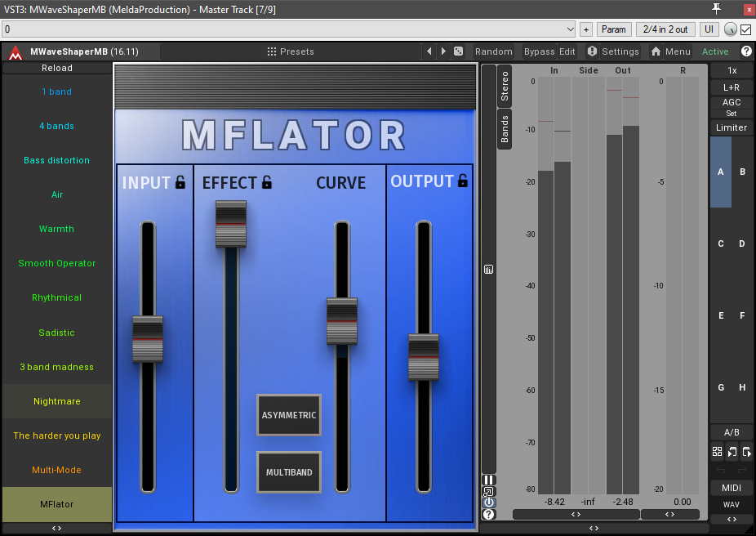Click the OUTPUT slider handle
The image size is (756, 536).
pos(424,357)
